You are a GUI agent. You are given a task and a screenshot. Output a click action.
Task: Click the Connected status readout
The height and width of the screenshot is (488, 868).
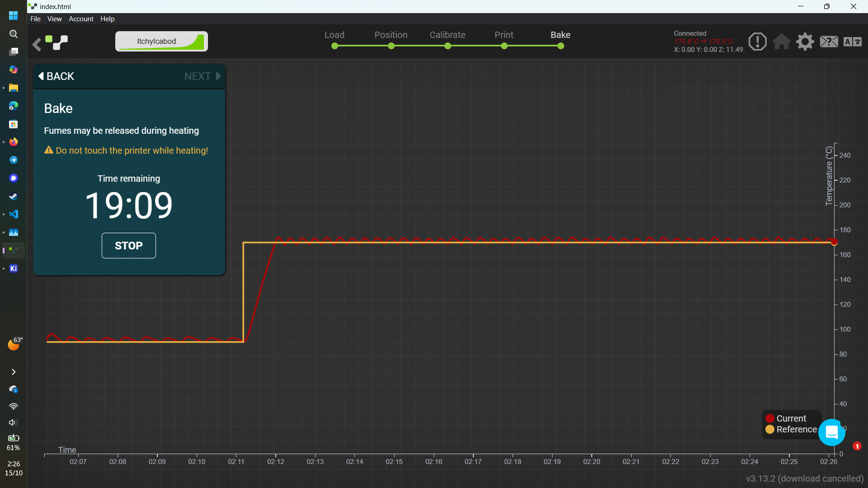pos(708,42)
